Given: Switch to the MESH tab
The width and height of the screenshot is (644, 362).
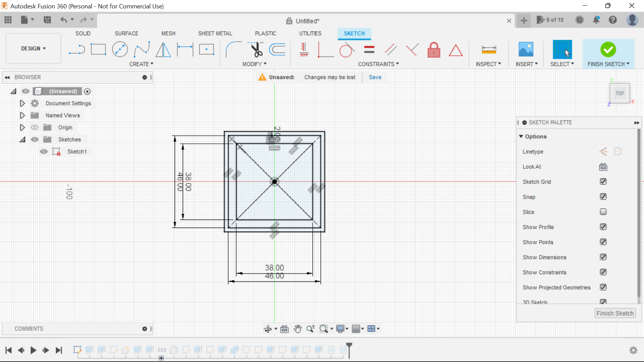Looking at the screenshot, I should click(168, 34).
